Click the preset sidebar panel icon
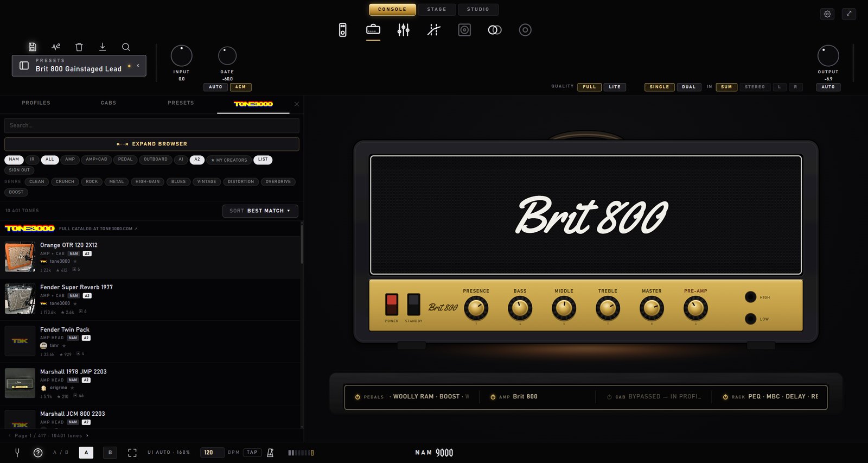Screen dimensions: 868x463 tap(24, 66)
